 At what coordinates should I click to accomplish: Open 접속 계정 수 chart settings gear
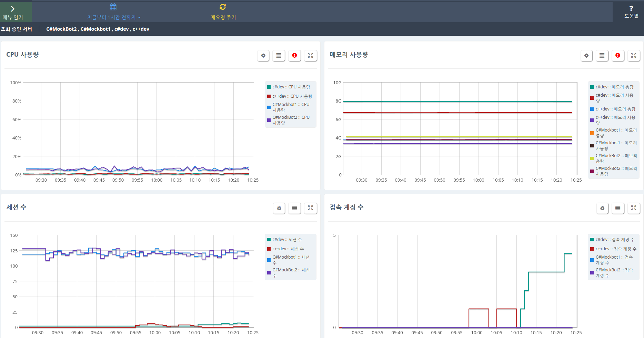tap(602, 208)
